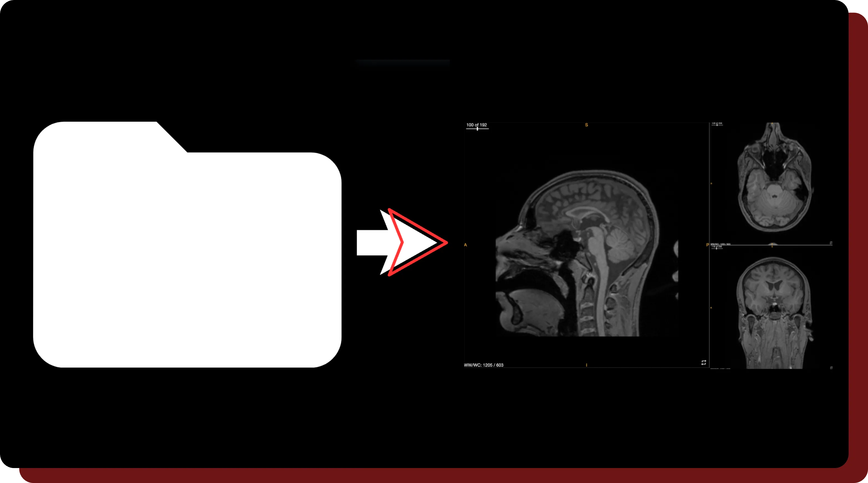Click the WW/WC label in axial view

tap(720, 244)
